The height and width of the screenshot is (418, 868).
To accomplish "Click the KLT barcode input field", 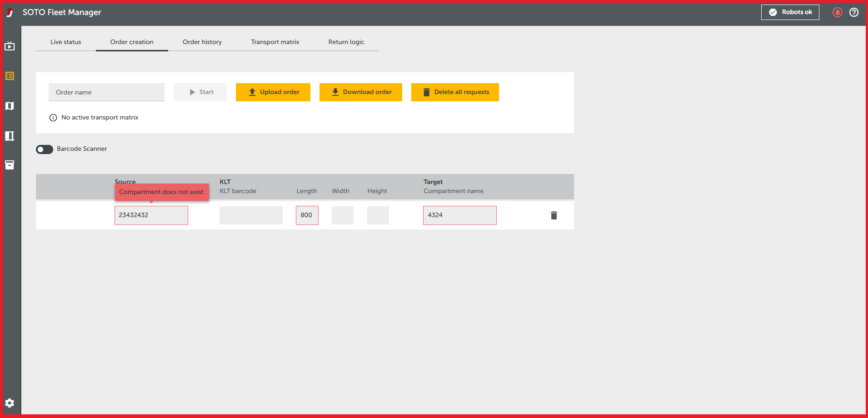I will coord(251,215).
